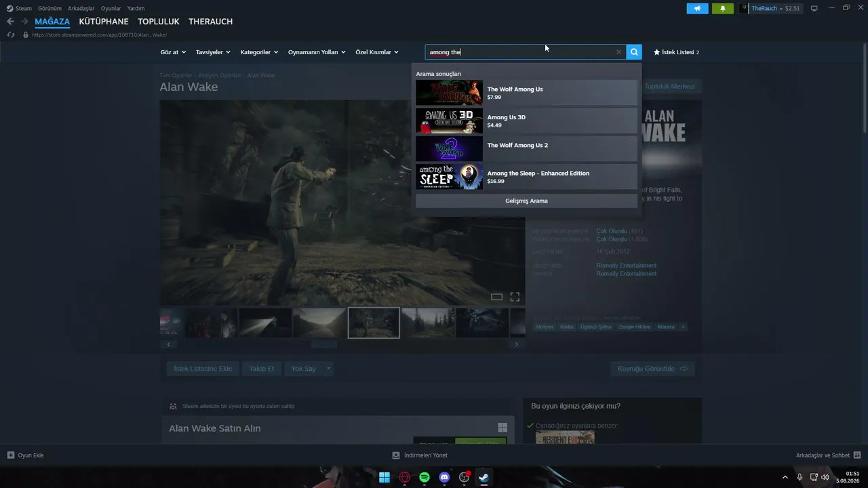Click the microphone icon in the system tray
Image resolution: width=868 pixels, height=488 pixels.
[x=800, y=477]
